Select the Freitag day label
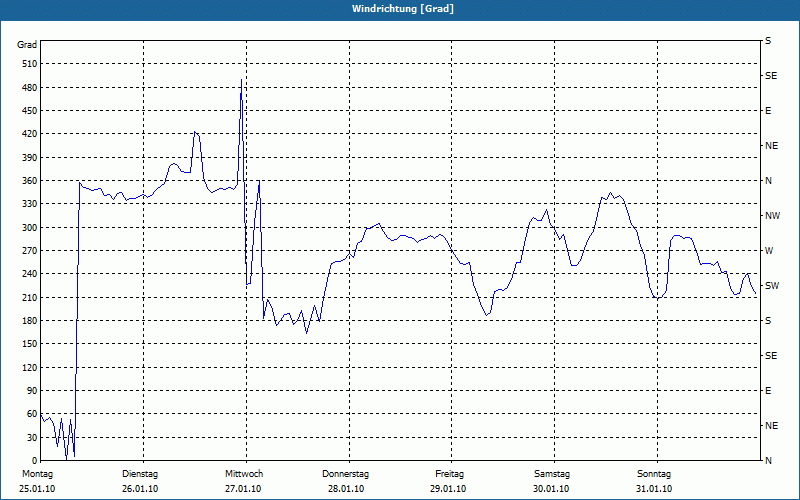Image resolution: width=800 pixels, height=500 pixels. (449, 474)
